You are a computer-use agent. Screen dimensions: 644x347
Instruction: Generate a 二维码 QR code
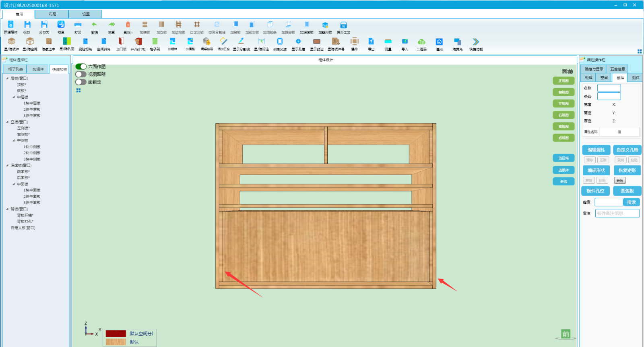click(421, 42)
